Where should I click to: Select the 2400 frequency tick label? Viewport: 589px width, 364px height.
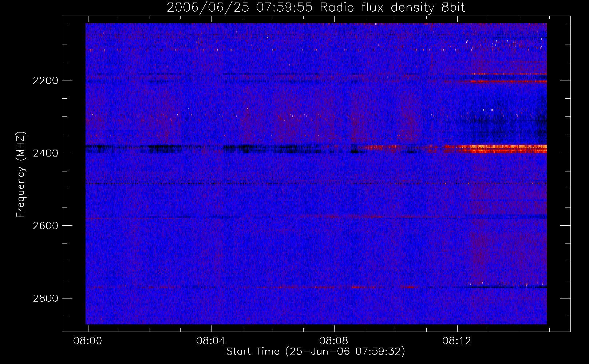[46, 153]
